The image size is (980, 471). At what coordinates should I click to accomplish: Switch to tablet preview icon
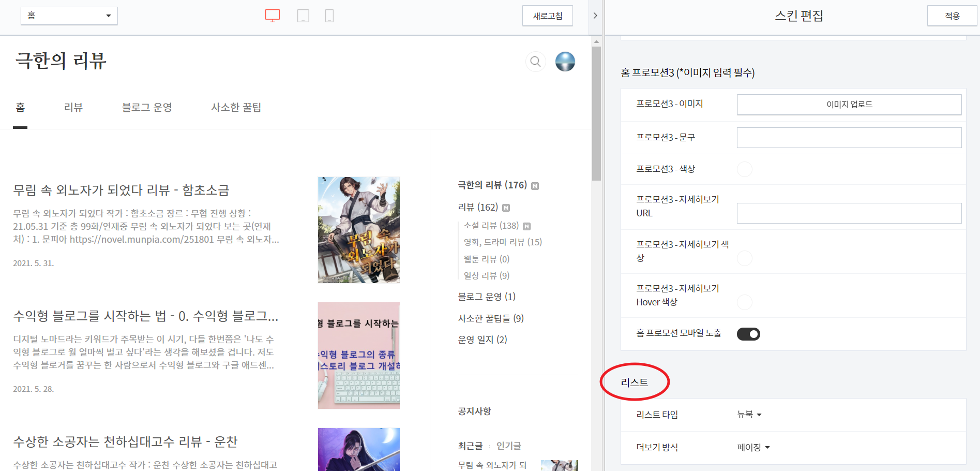click(303, 16)
